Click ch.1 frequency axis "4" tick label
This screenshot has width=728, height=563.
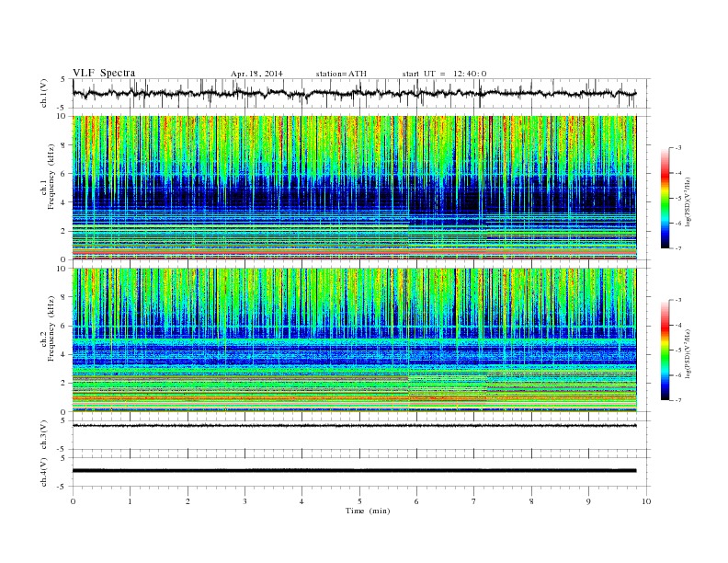63,202
